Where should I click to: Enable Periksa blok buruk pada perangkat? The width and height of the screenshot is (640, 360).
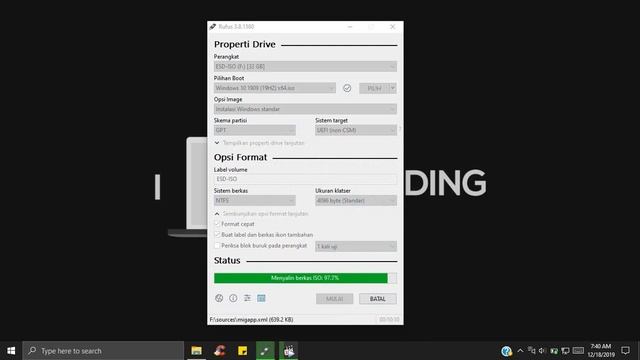[217, 246]
